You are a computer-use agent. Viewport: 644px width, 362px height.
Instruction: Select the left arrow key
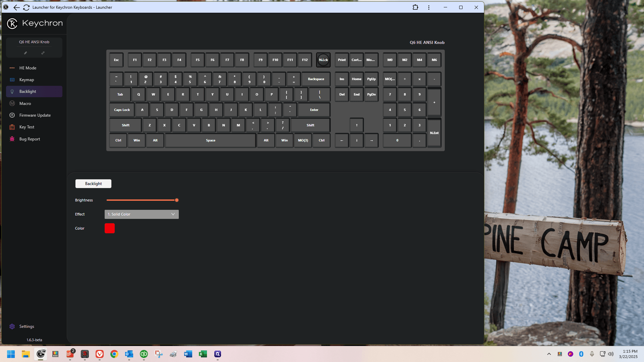click(x=342, y=140)
